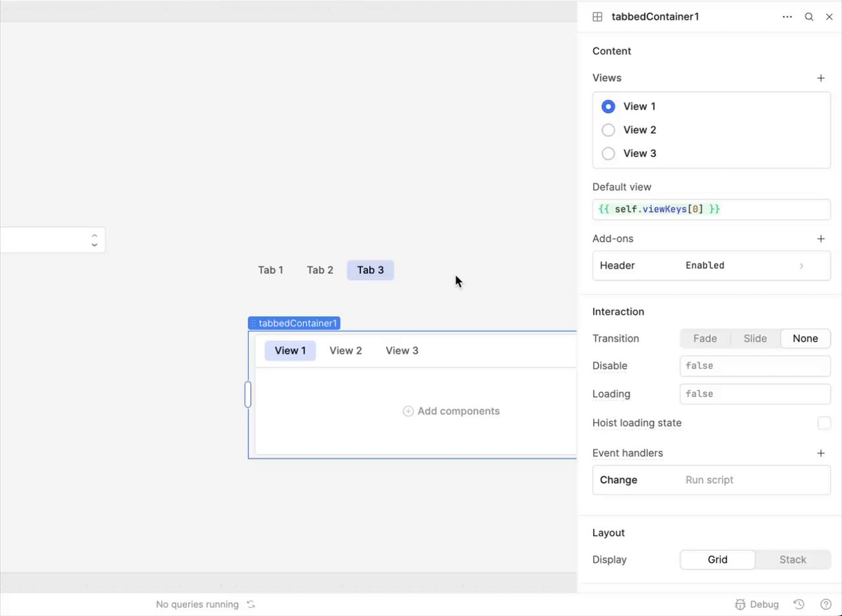Viewport: 842px width, 616px height.
Task: Switch to Tab 1 on the canvas
Action: [270, 270]
